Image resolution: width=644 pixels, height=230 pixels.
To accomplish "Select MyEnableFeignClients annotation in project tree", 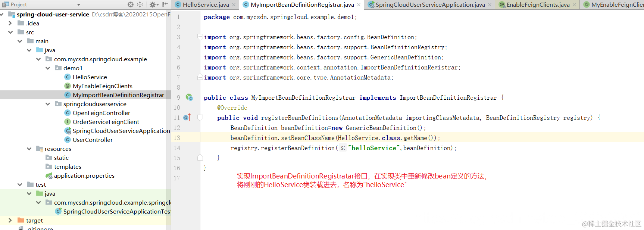I will pos(103,86).
